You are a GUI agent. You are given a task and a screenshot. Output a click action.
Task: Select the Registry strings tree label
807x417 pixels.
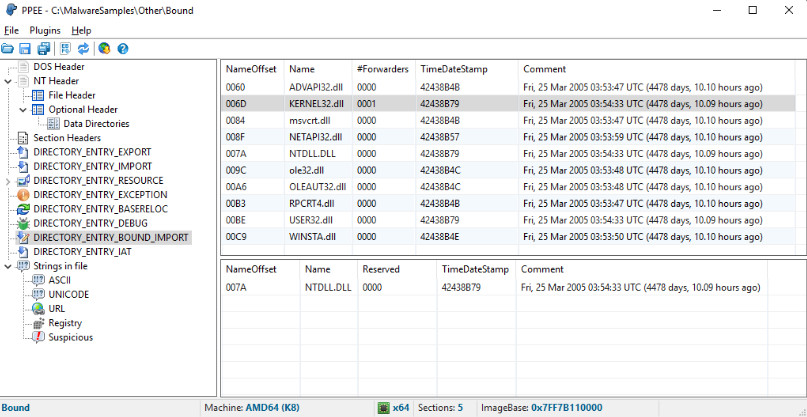coord(65,323)
